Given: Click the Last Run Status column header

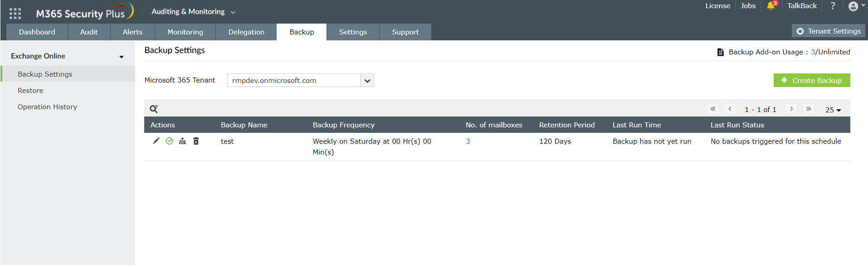Looking at the screenshot, I should click(737, 125).
